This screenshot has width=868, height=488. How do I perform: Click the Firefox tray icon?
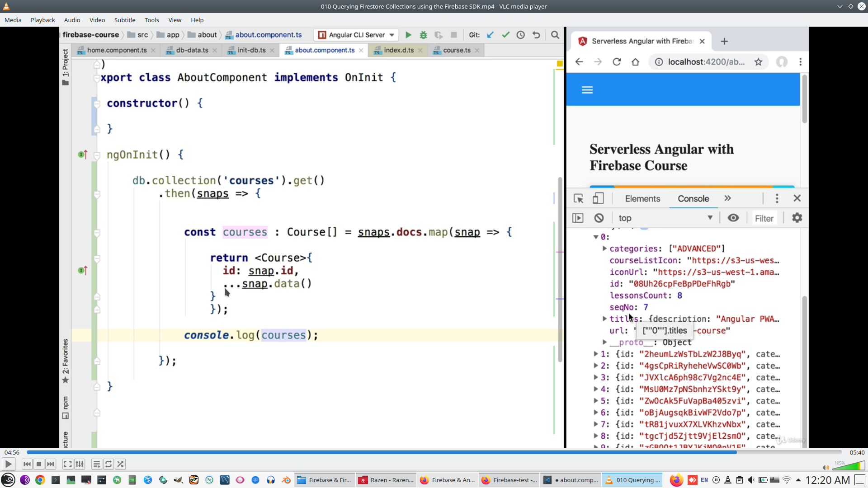(676, 480)
